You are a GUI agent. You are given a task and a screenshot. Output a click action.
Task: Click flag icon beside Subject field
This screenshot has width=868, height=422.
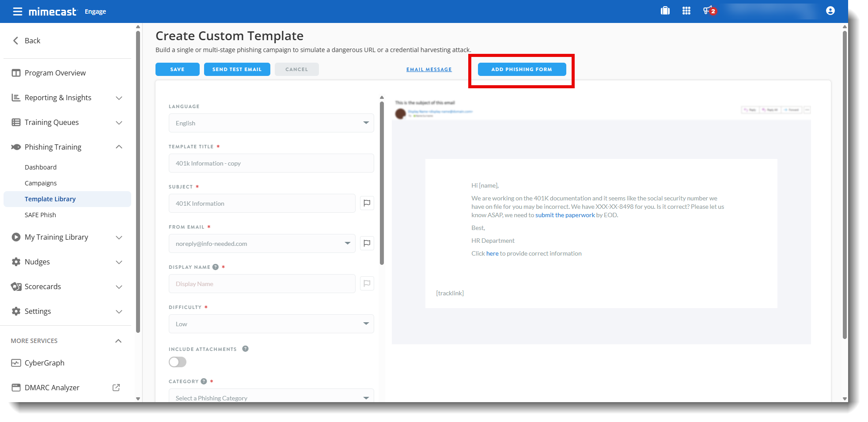click(x=367, y=203)
